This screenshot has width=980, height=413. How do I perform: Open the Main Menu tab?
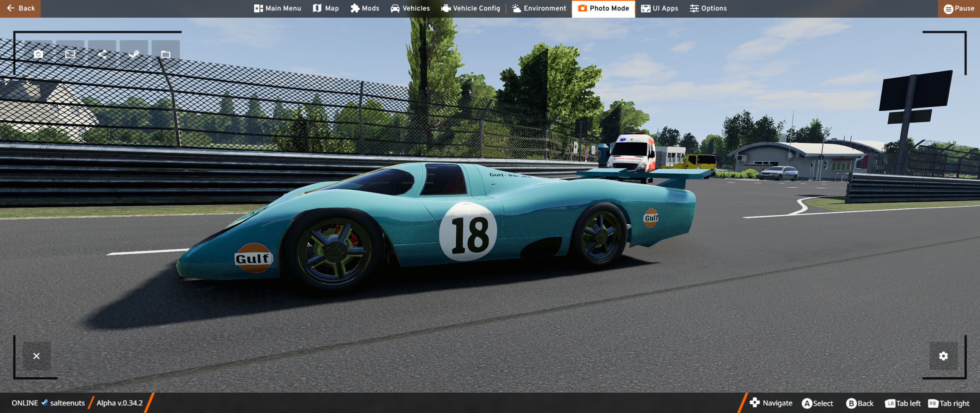278,8
